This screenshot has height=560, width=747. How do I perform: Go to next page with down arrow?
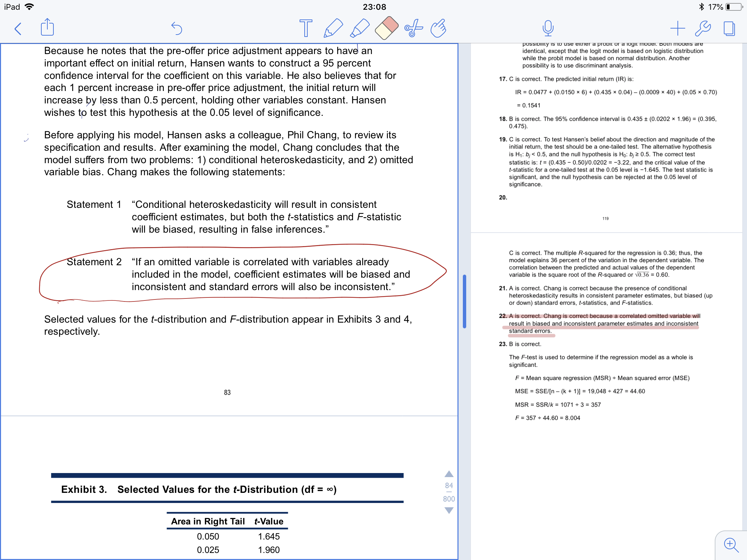click(449, 510)
